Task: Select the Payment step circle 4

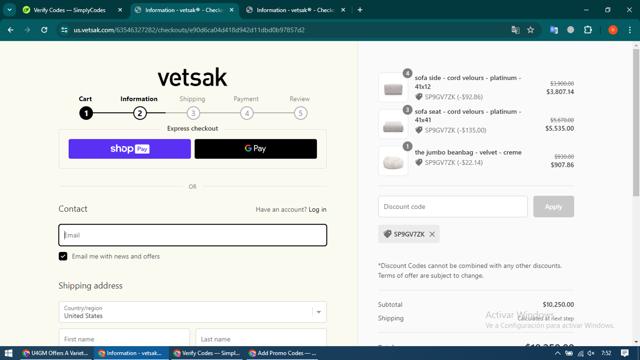Action: click(x=247, y=113)
